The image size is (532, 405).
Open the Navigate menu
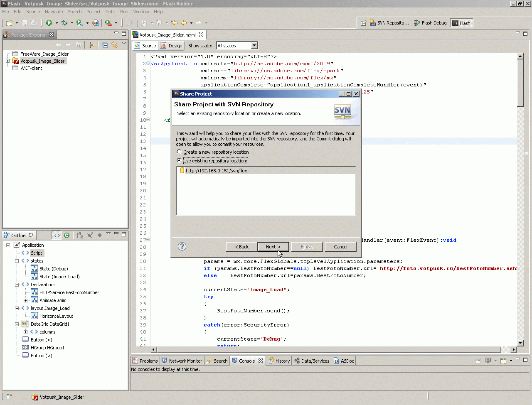[54, 12]
